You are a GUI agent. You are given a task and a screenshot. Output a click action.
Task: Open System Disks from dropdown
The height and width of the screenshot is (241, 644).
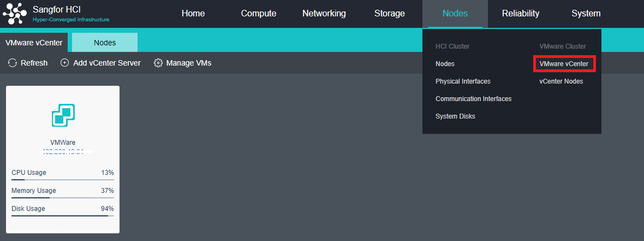coord(455,116)
